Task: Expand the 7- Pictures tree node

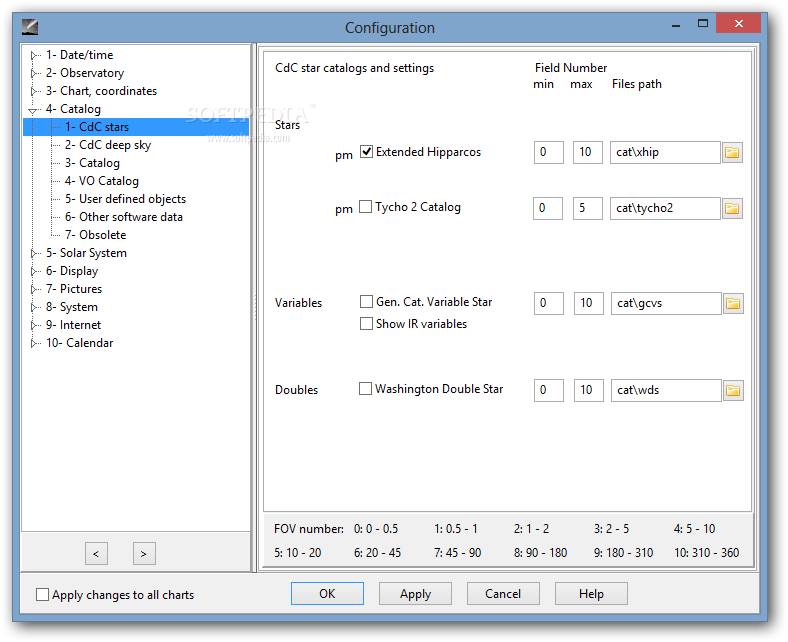Action: [34, 290]
